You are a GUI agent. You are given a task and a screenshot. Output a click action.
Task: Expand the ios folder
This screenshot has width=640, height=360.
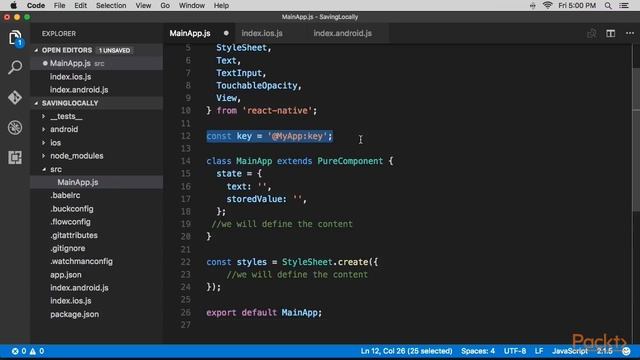(x=43, y=143)
